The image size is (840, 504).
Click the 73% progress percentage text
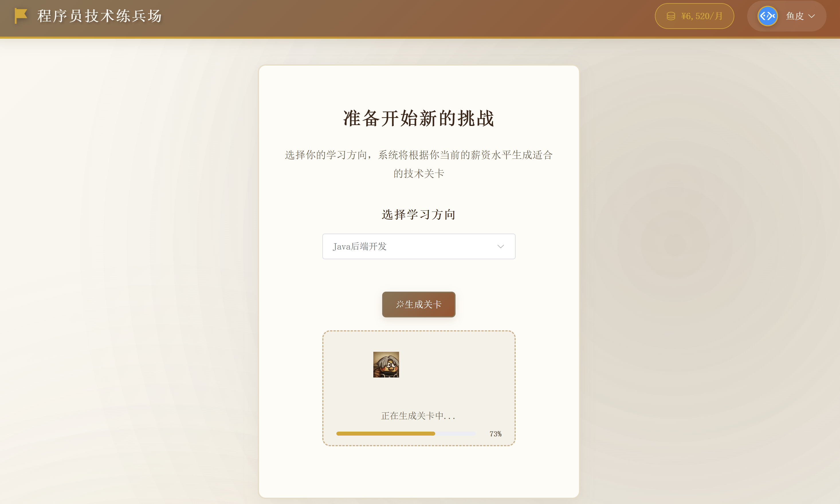(495, 434)
